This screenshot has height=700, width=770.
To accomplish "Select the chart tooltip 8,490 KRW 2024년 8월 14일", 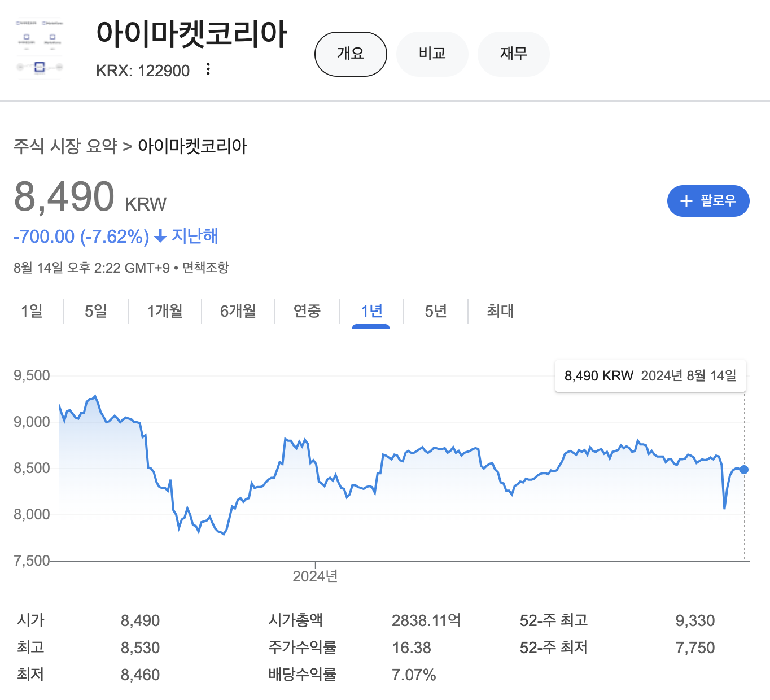I will (650, 376).
